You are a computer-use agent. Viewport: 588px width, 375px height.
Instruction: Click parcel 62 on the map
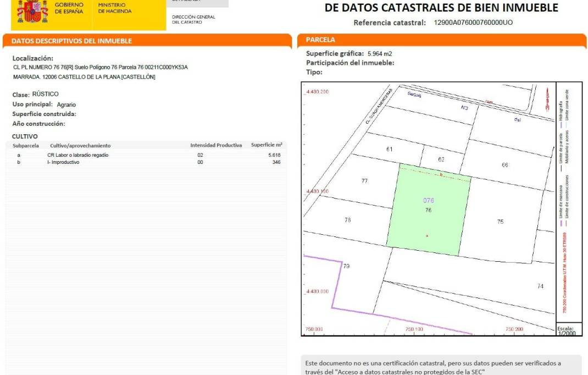[441, 159]
